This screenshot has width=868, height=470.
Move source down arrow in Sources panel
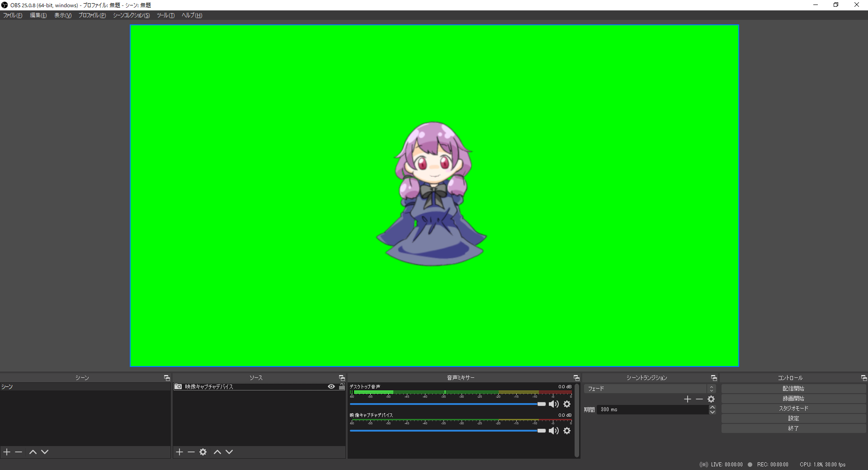[229, 452]
